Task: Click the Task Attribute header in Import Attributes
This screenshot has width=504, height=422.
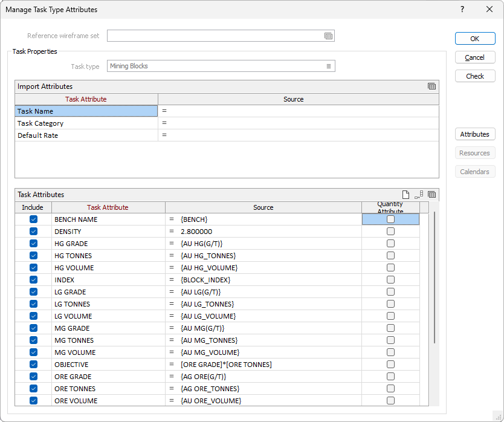Action: 86,99
